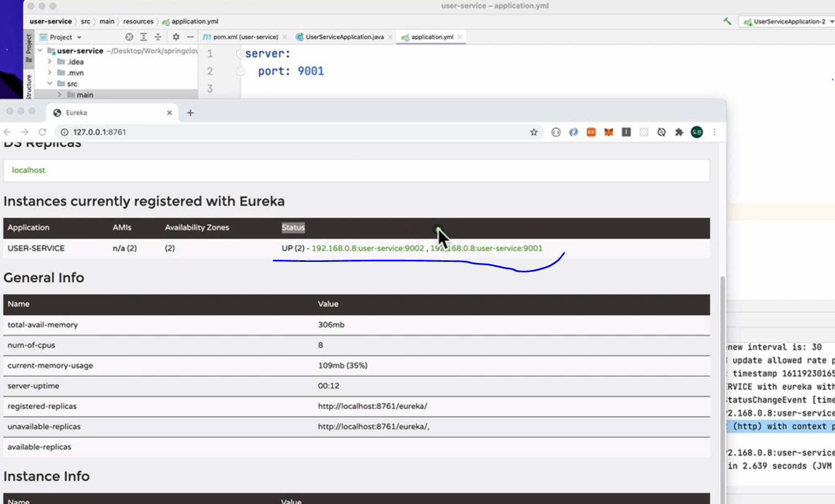Viewport: 835px width, 504px height.
Task: Click the IntelliJ Build hammer icon
Action: 728,21
